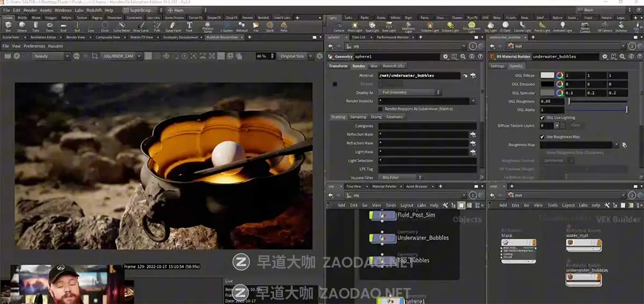The width and height of the screenshot is (644, 304).
Task: Add a Sky Light from shelf
Action: point(491,27)
